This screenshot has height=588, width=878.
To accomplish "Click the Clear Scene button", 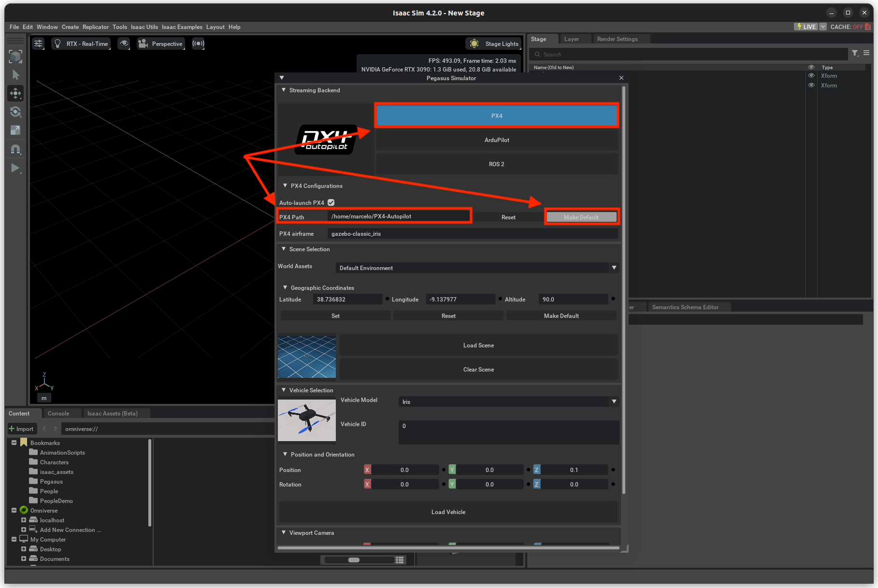I will tap(478, 369).
